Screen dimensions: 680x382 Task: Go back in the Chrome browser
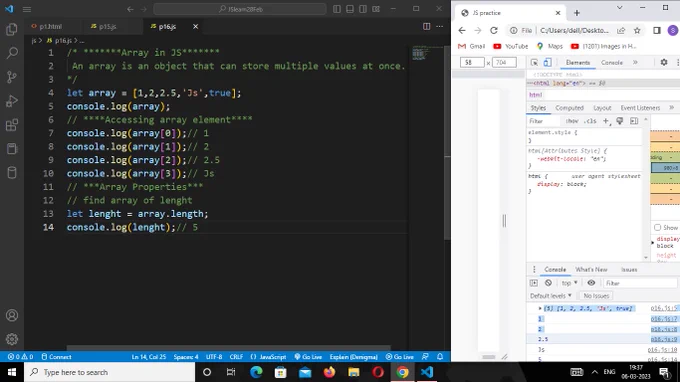462,30
